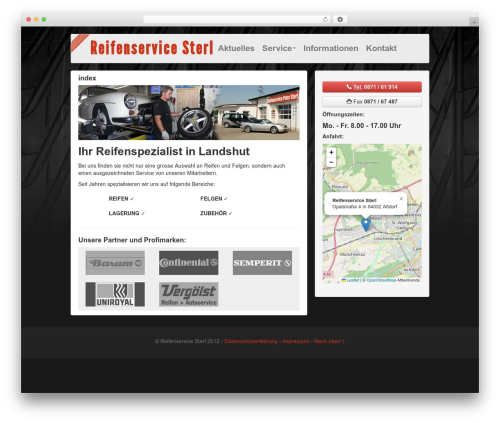Click the Fax 0871 / 67 487 button
Viewport: 500px width, 423px height.
[x=372, y=102]
